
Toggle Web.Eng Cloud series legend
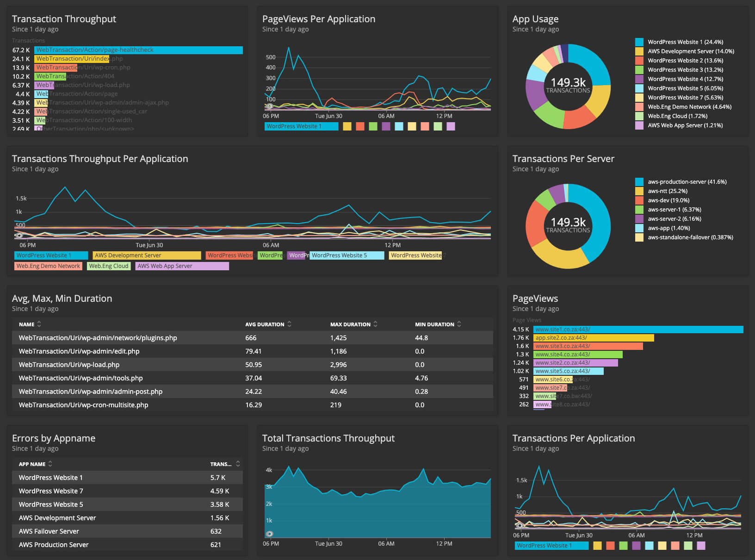pos(109,266)
